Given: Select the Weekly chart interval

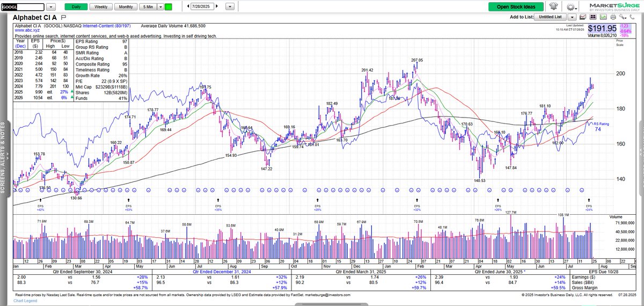Looking at the screenshot, I should point(100,7).
